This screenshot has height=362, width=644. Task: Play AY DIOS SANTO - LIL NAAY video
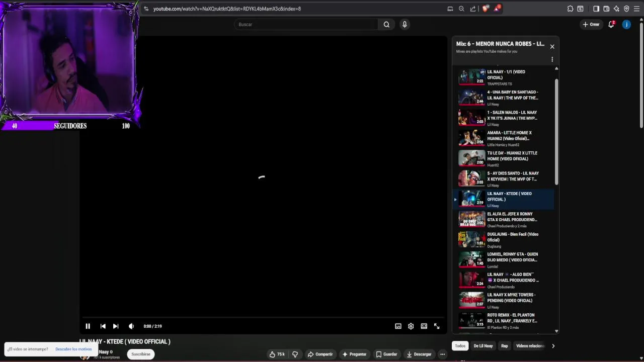(503, 178)
